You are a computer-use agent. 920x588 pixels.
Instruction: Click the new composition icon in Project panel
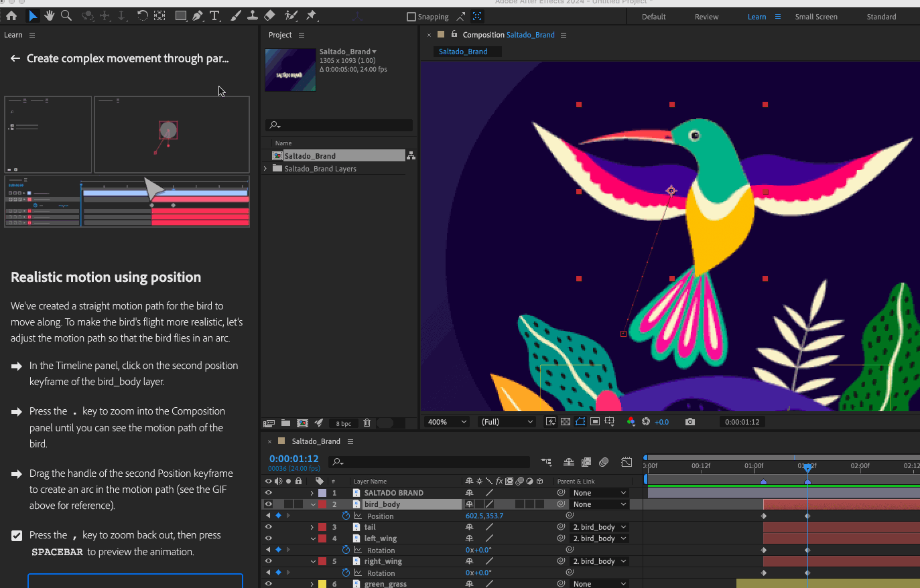coord(302,423)
